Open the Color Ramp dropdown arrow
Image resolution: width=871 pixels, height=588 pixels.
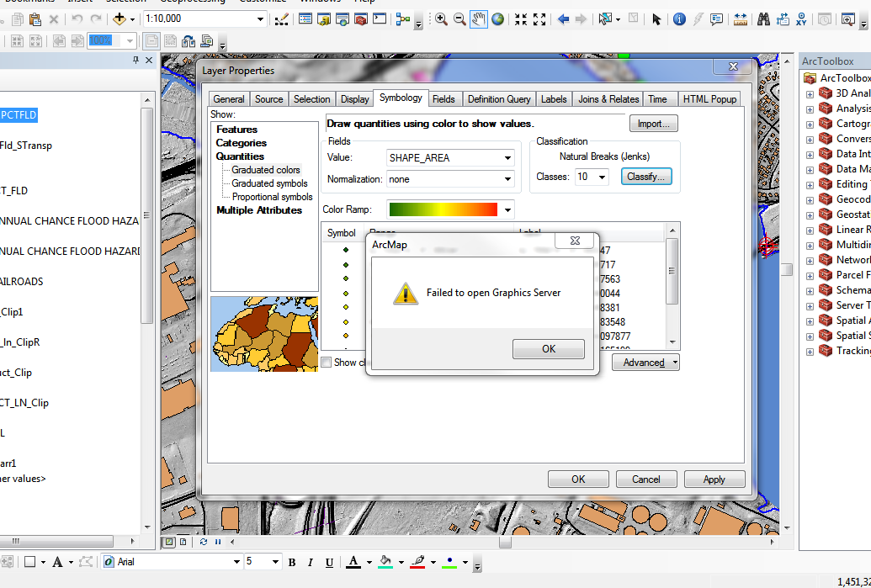click(x=507, y=210)
